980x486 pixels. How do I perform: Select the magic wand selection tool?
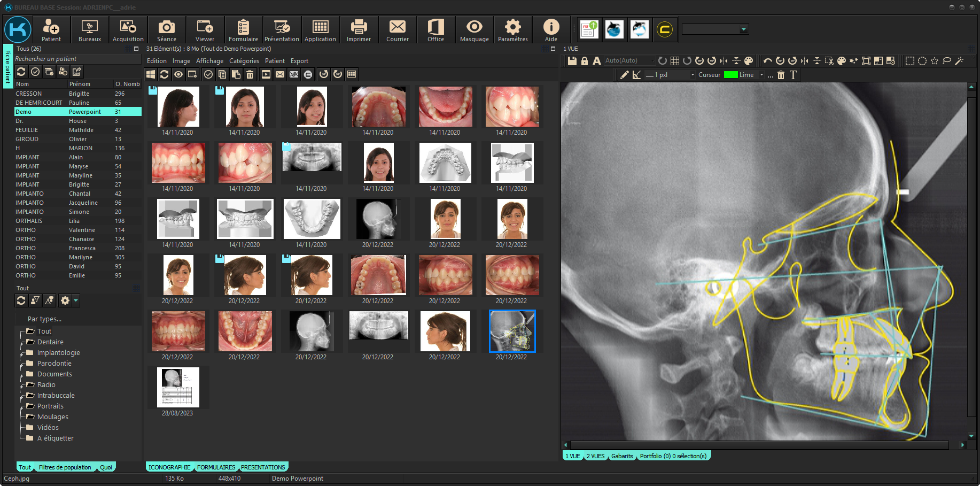click(x=959, y=61)
